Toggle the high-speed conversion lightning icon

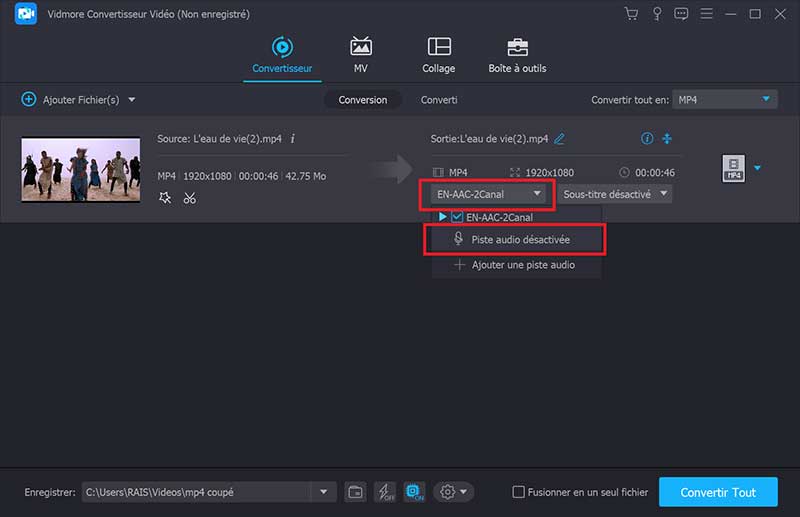pyautogui.click(x=385, y=492)
